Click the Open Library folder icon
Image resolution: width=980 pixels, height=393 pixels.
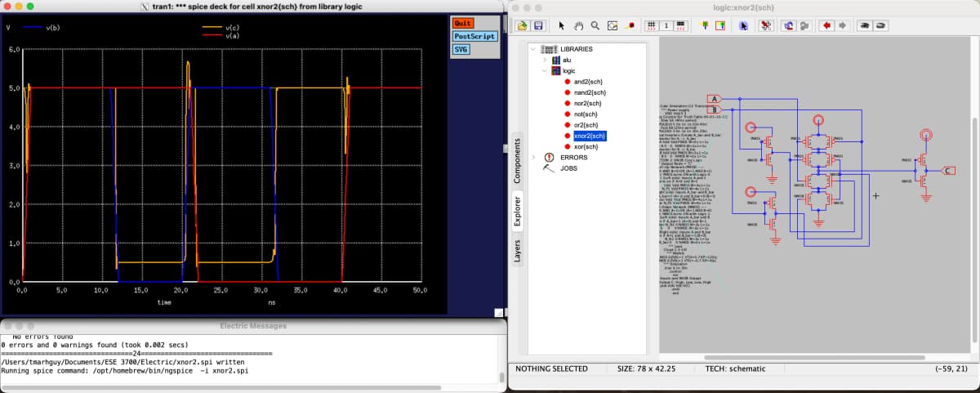[x=523, y=25]
